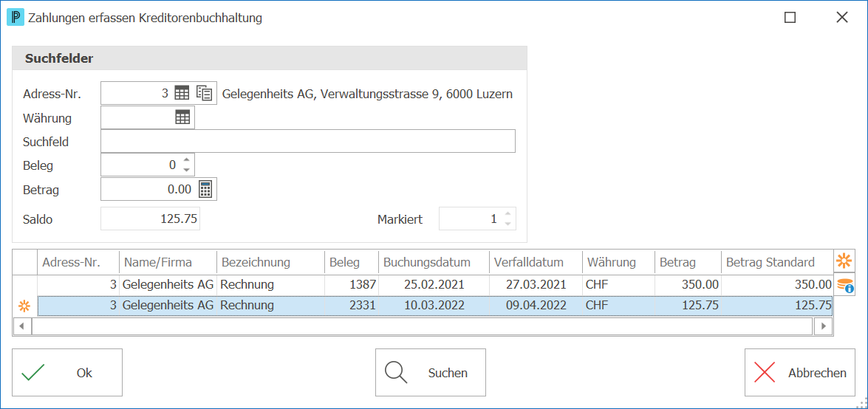Image resolution: width=868 pixels, height=409 pixels.
Task: Increase the Beleg value with the up arrow
Action: click(187, 159)
